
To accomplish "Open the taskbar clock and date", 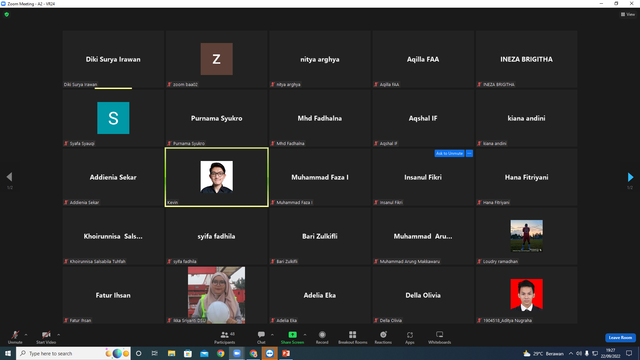I will point(611,353).
